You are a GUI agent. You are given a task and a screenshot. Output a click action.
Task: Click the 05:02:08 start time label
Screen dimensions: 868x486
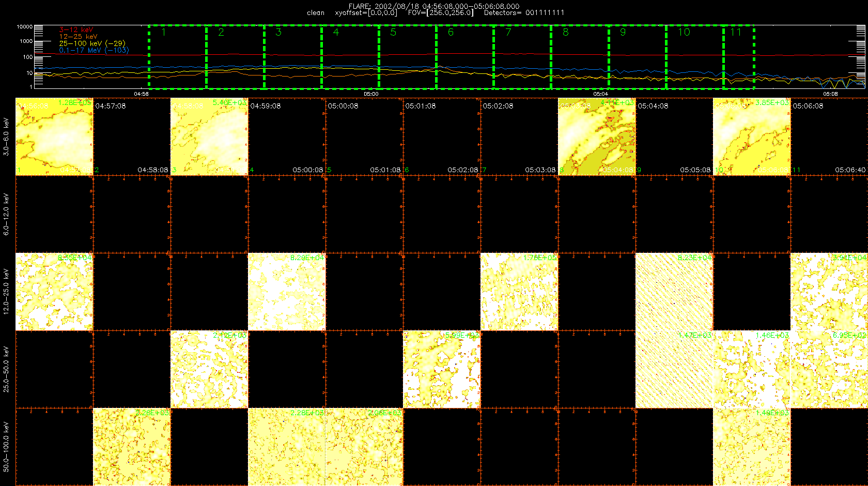pyautogui.click(x=498, y=106)
